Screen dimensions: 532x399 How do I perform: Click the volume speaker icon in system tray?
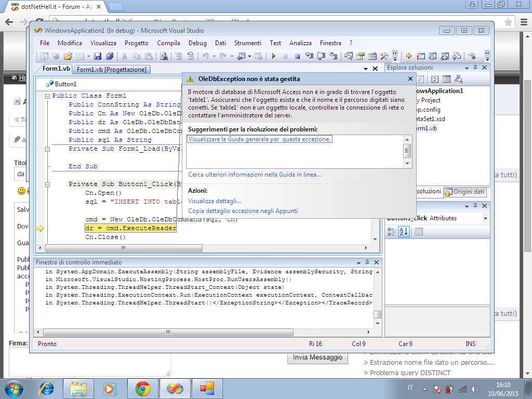click(x=475, y=389)
